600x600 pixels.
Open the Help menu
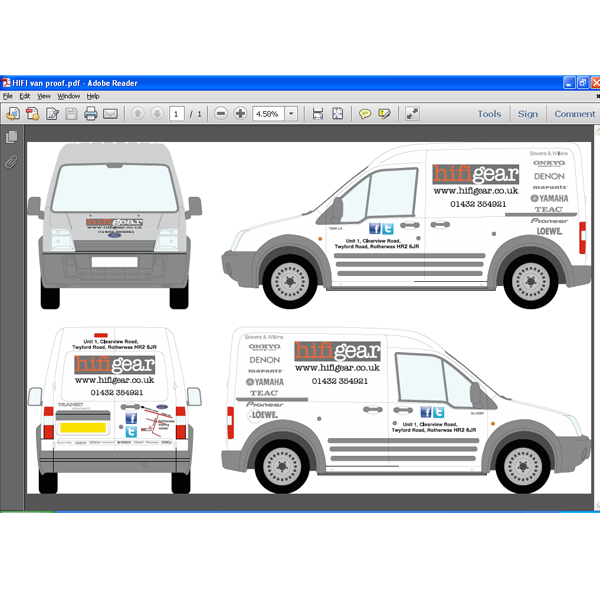pyautogui.click(x=93, y=96)
